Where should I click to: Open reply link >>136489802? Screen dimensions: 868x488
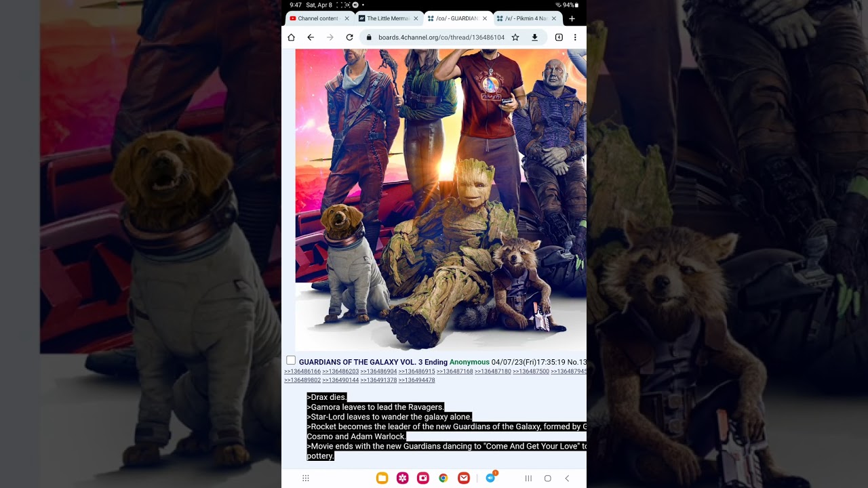point(302,380)
